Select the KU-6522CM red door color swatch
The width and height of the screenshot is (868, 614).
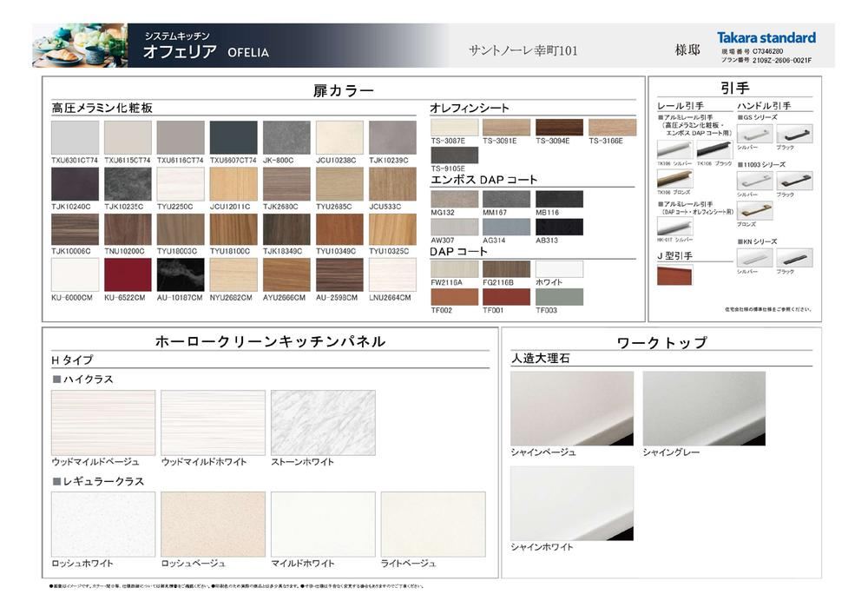tap(128, 274)
